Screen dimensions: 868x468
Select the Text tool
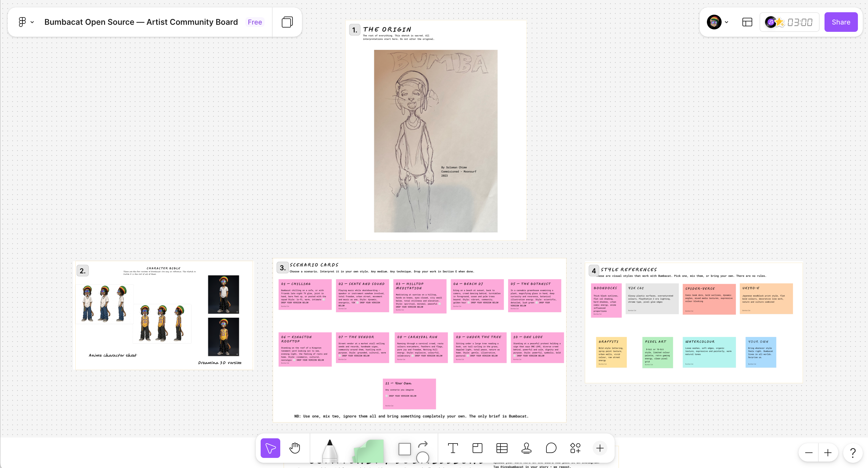pyautogui.click(x=453, y=448)
